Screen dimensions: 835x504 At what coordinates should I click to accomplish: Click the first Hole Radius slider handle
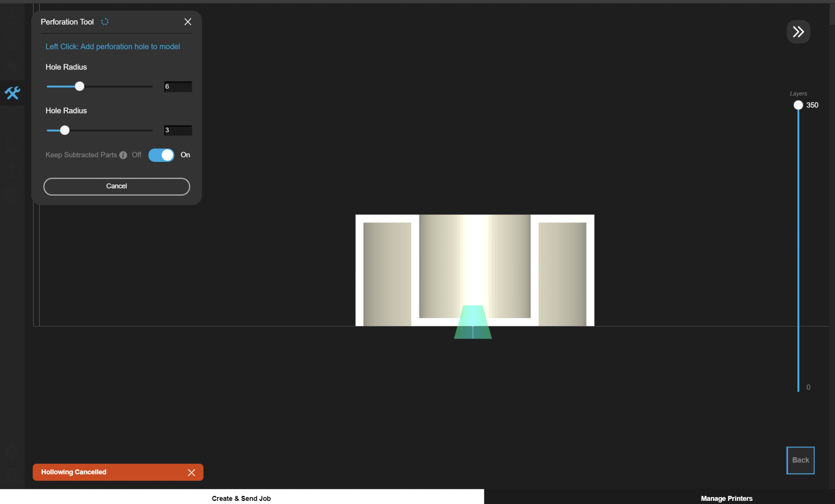[x=80, y=86]
